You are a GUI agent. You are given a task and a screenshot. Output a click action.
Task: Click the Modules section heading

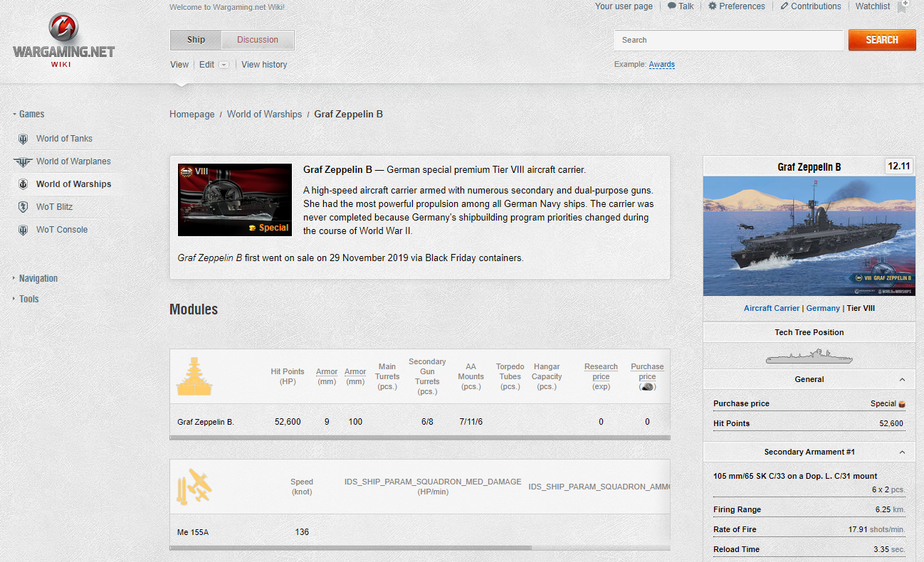(x=194, y=309)
